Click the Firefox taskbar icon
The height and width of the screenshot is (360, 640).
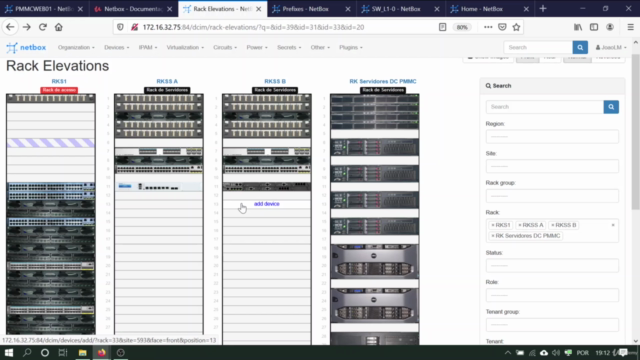[x=101, y=353]
